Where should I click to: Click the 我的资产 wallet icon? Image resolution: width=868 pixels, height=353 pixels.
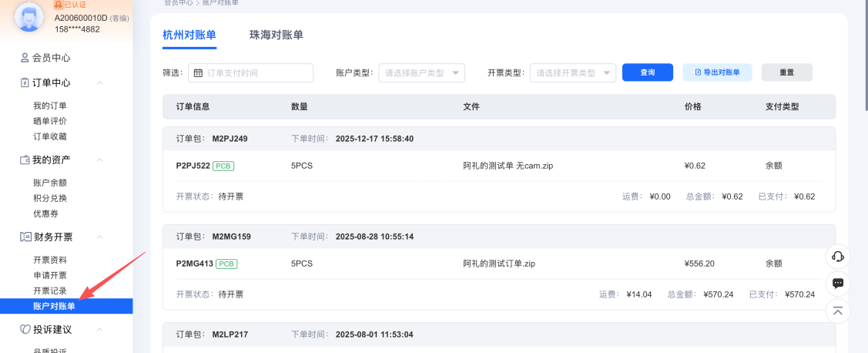[x=25, y=160]
